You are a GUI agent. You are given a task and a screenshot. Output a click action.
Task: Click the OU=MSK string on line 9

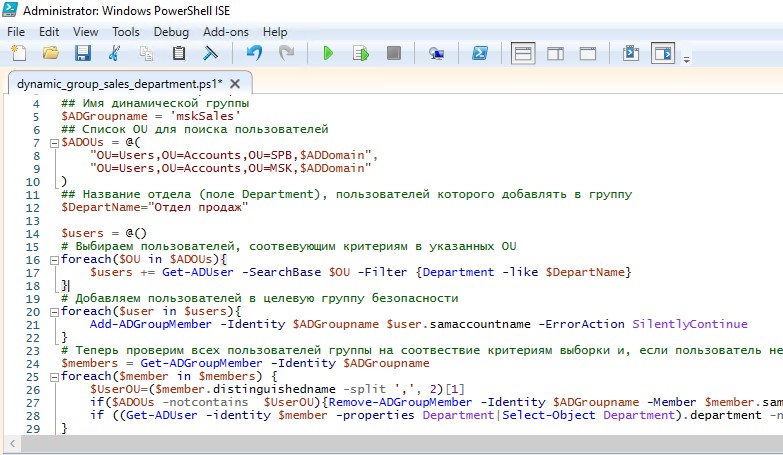(x=270, y=168)
